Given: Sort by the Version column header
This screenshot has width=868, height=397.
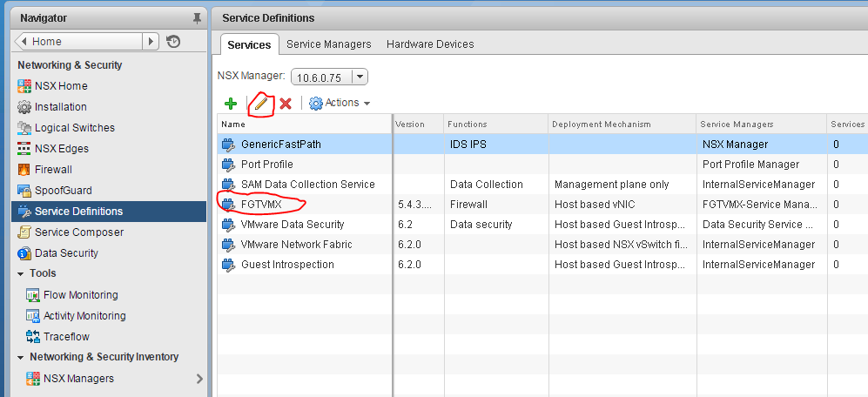Looking at the screenshot, I should coord(419,124).
